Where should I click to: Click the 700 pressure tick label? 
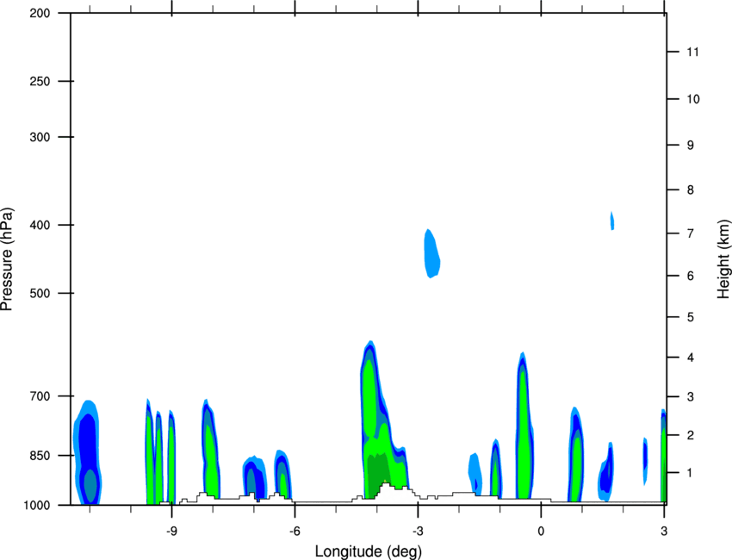click(40, 396)
